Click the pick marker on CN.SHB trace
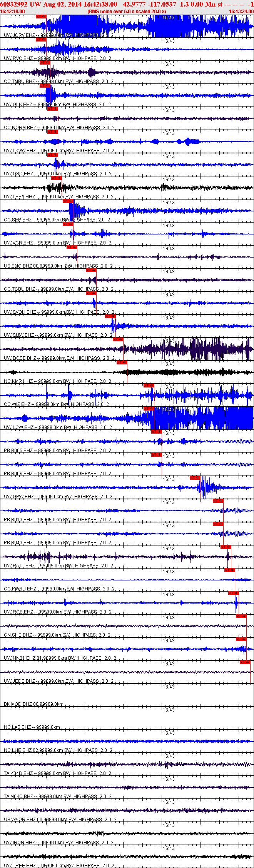The image size is (254, 868). [x=241, y=616]
